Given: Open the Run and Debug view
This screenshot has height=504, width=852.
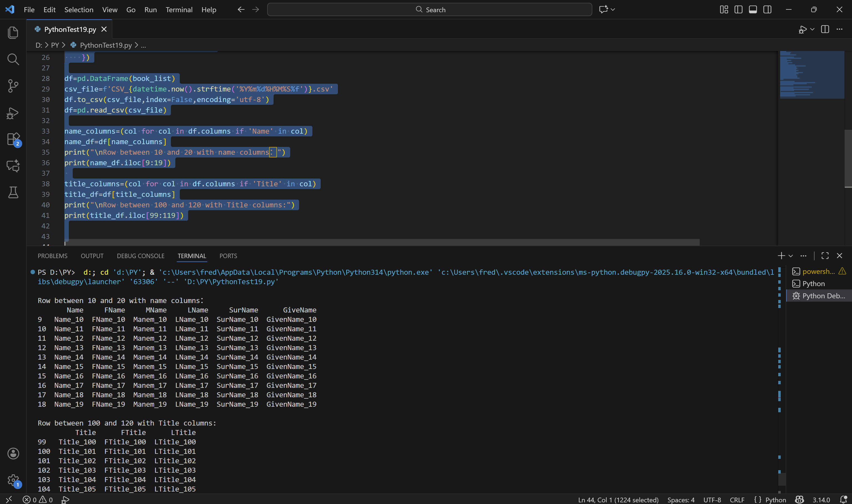Looking at the screenshot, I should [x=13, y=113].
